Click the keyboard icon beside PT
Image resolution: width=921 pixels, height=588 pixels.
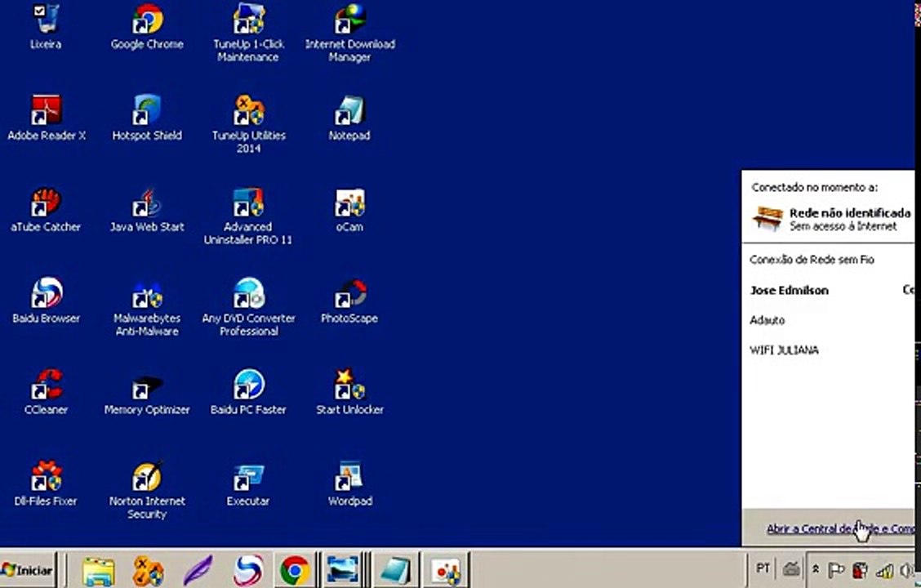(791, 568)
